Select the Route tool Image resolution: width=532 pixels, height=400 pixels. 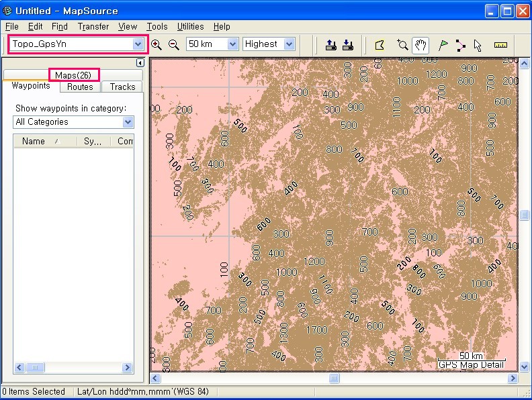point(460,45)
